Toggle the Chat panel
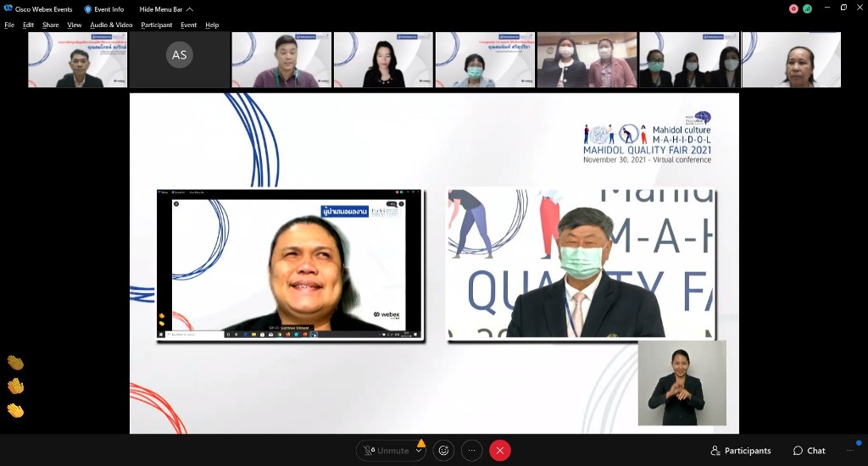The height and width of the screenshot is (466, 868). pos(809,451)
